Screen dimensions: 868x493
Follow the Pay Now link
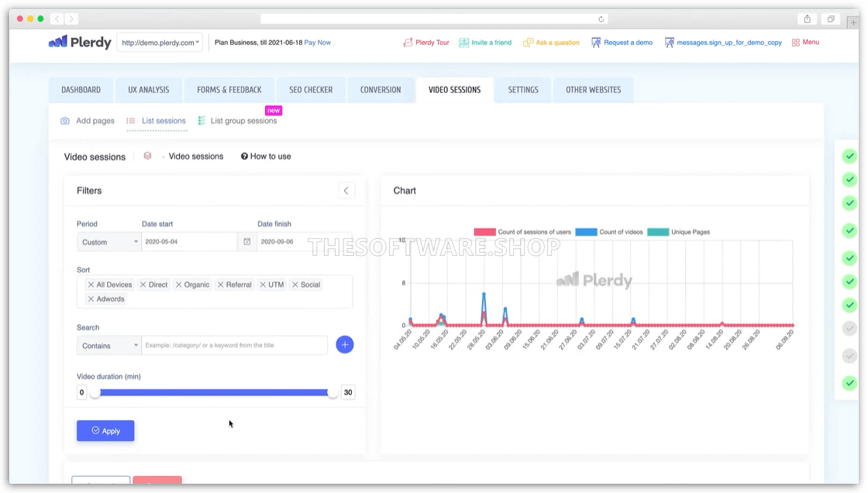pyautogui.click(x=317, y=43)
